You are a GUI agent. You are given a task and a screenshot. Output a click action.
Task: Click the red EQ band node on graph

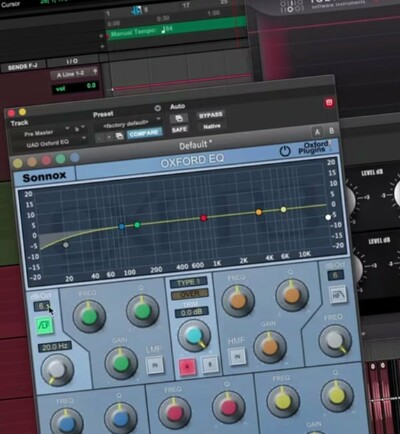click(203, 218)
